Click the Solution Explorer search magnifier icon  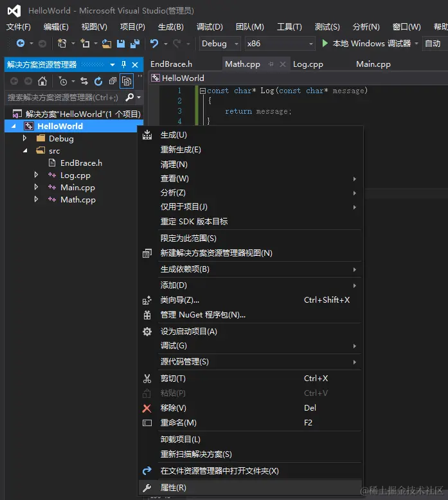129,97
